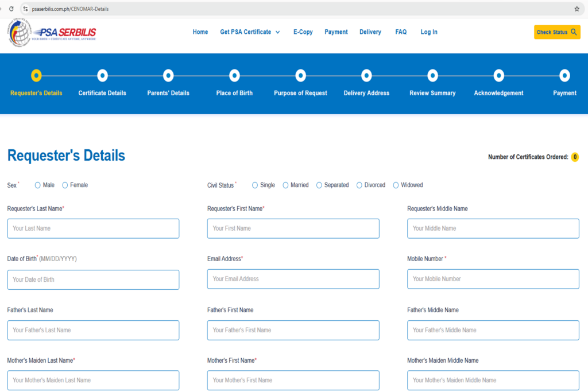Image resolution: width=588 pixels, height=392 pixels.
Task: Click the Requester's Details step circle
Action: click(36, 76)
